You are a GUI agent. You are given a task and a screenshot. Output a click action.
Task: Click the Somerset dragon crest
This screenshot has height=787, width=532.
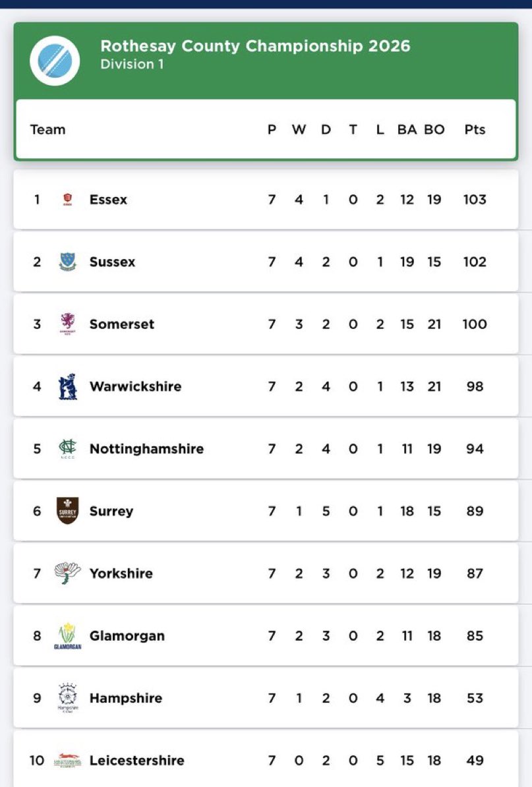[x=68, y=324]
